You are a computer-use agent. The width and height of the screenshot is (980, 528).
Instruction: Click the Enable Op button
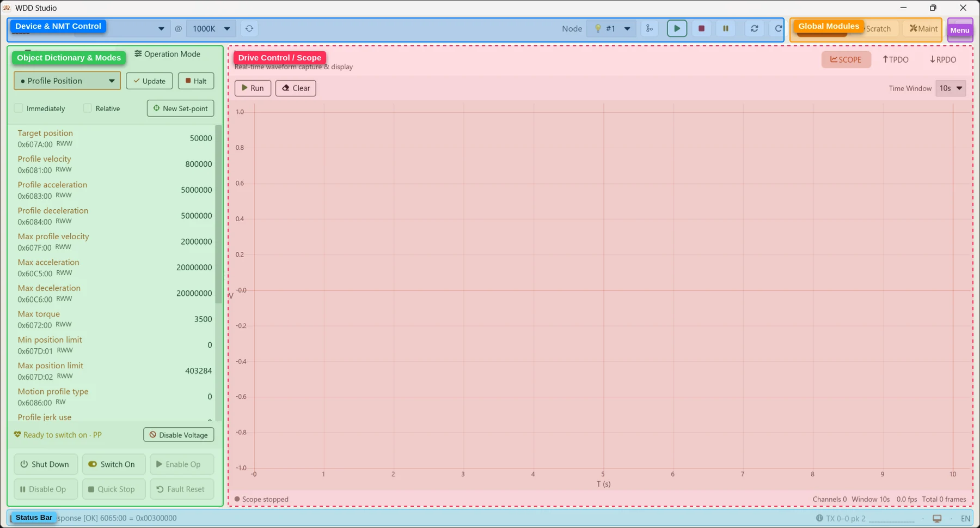(182, 464)
